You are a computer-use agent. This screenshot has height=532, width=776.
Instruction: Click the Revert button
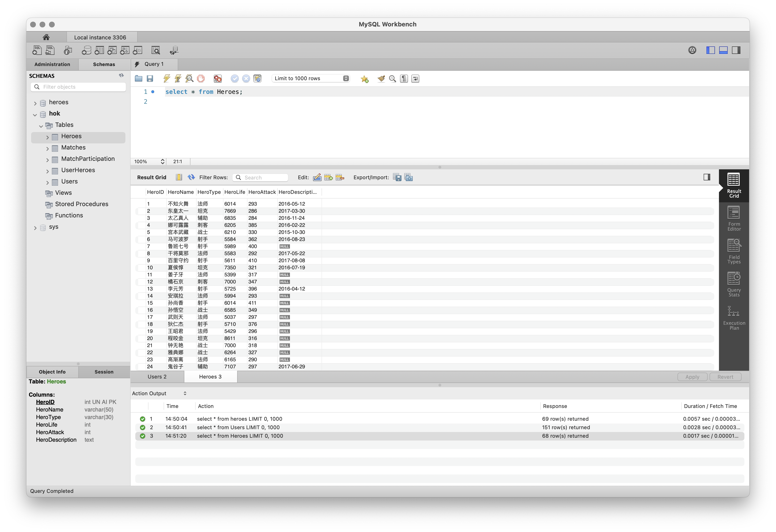pyautogui.click(x=725, y=377)
